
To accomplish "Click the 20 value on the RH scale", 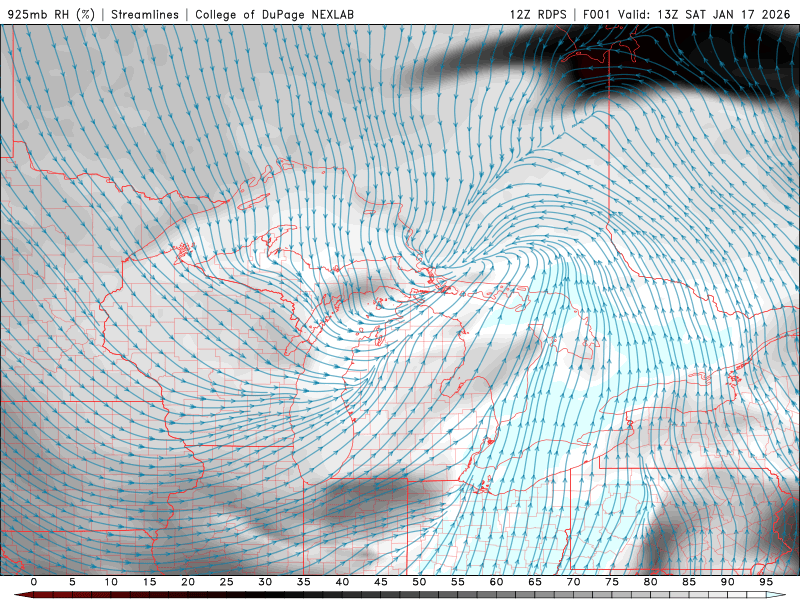I will pyautogui.click(x=188, y=582).
